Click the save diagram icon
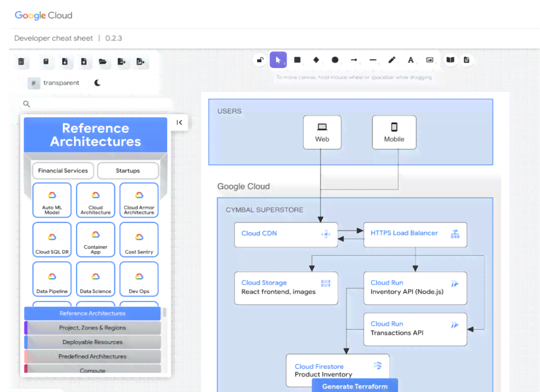The height and width of the screenshot is (392, 540). pos(46,61)
